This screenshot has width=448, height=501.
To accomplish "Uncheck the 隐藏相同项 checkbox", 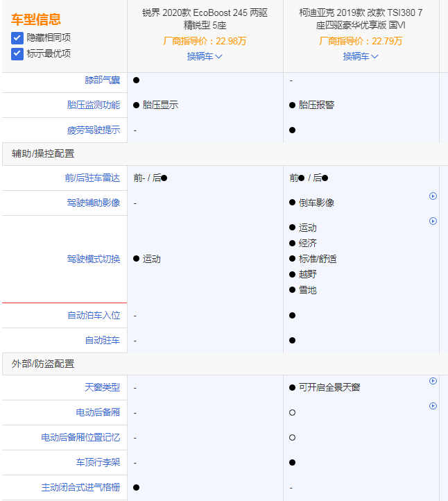I will pyautogui.click(x=17, y=37).
